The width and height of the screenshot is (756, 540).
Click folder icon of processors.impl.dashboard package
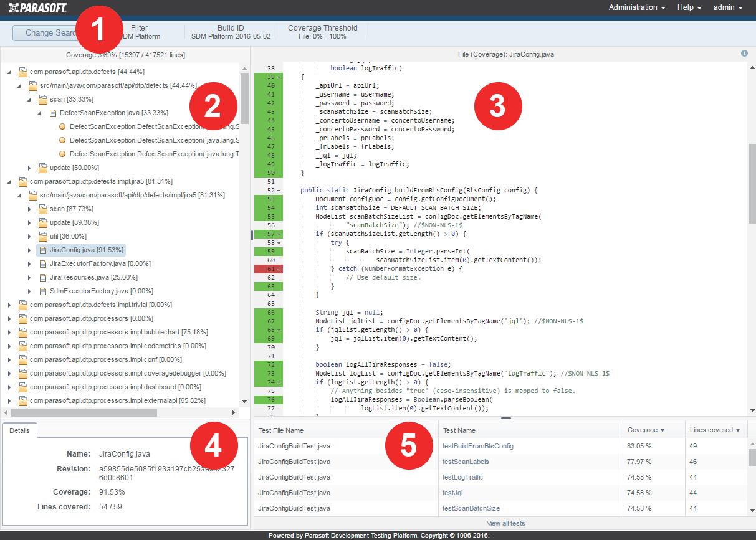(x=23, y=387)
